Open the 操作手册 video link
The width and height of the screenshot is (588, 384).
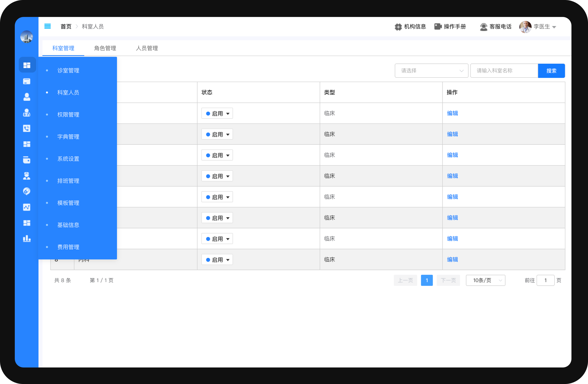[450, 27]
